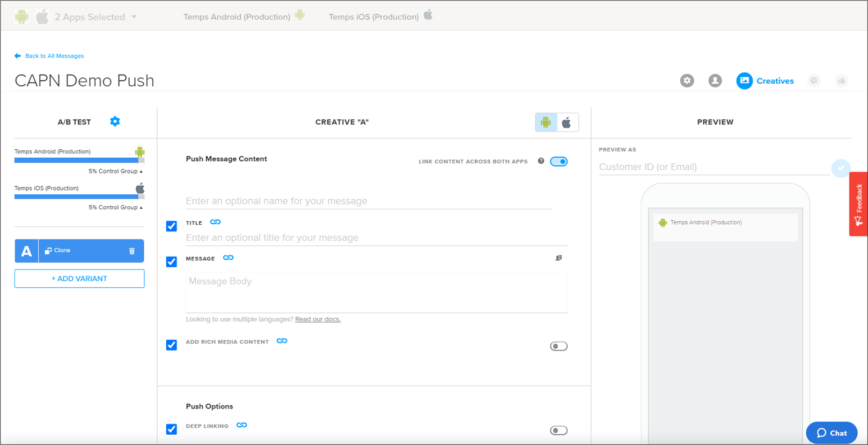The height and width of the screenshot is (445, 868).
Task: Select Android platform icon in Creative header
Action: (x=546, y=123)
